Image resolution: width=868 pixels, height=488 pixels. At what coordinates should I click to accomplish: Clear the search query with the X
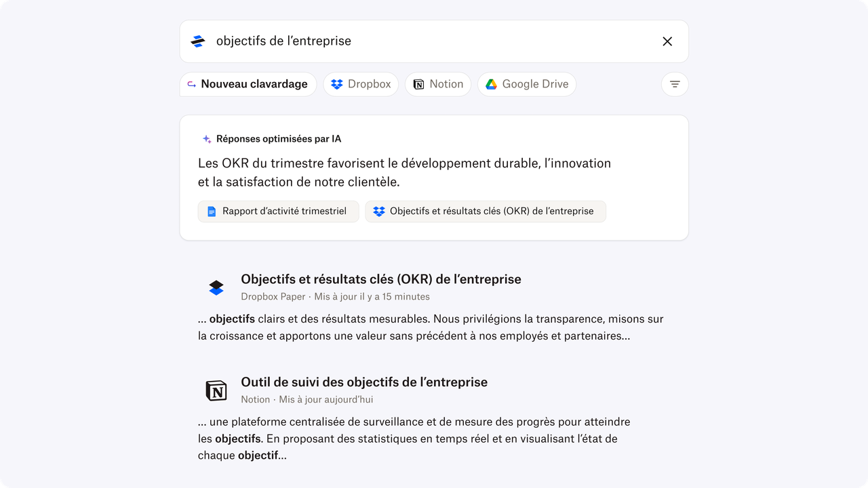[667, 41]
